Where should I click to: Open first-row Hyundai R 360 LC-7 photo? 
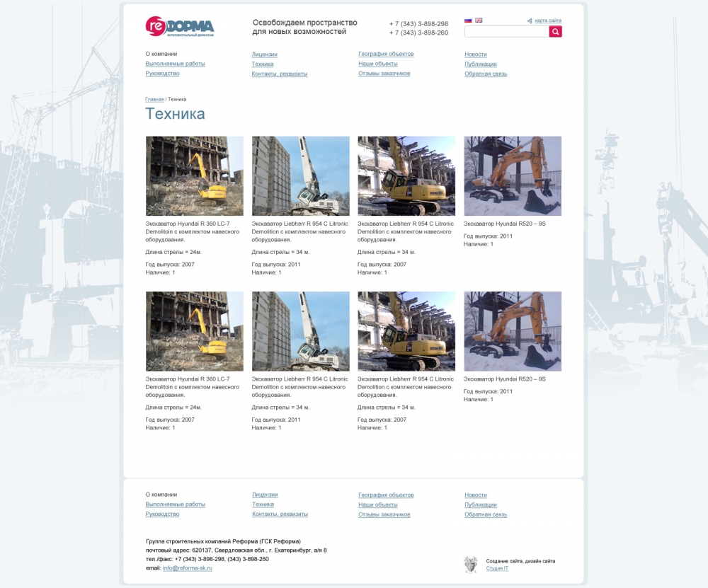coord(195,176)
